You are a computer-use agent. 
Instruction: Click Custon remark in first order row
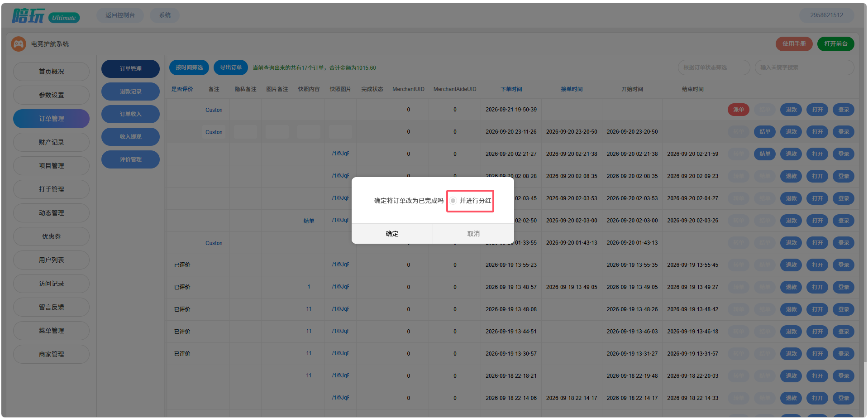214,110
